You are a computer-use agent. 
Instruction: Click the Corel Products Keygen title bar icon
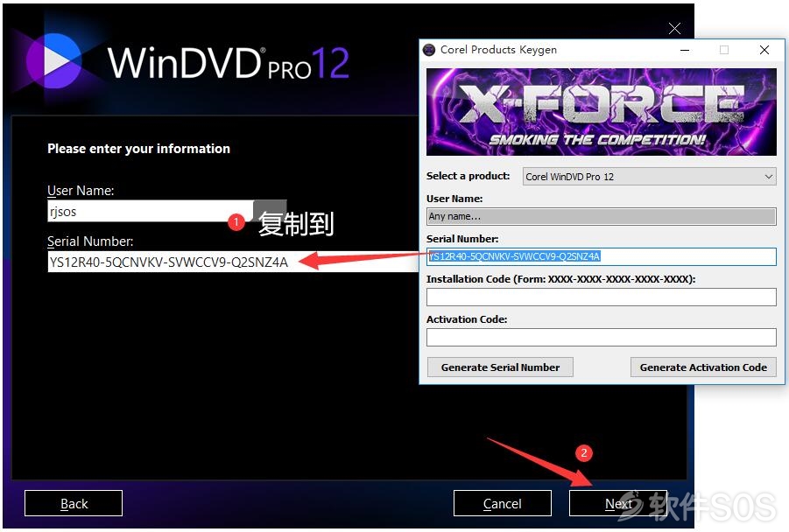429,50
